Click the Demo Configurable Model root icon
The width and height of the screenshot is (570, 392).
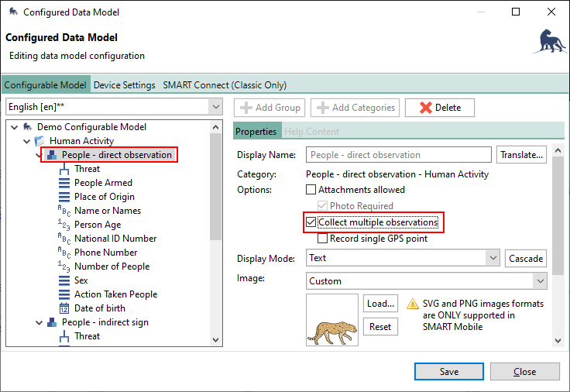[27, 127]
